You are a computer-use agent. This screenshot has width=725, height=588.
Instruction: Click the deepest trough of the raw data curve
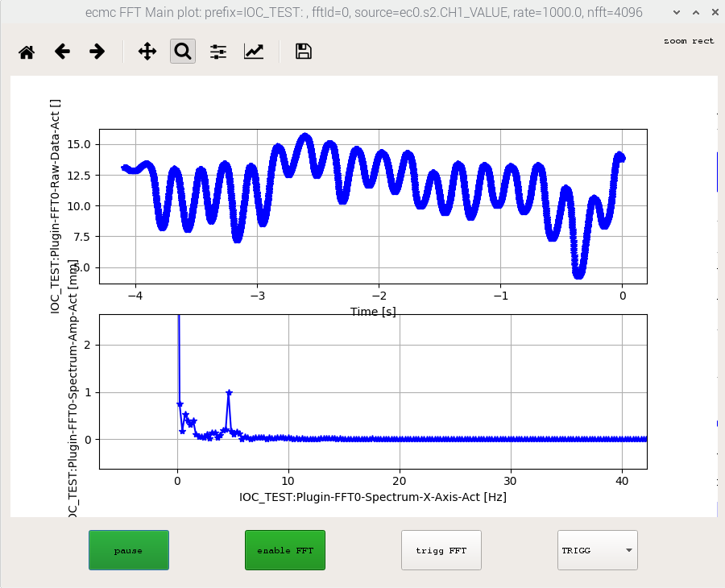coord(578,274)
